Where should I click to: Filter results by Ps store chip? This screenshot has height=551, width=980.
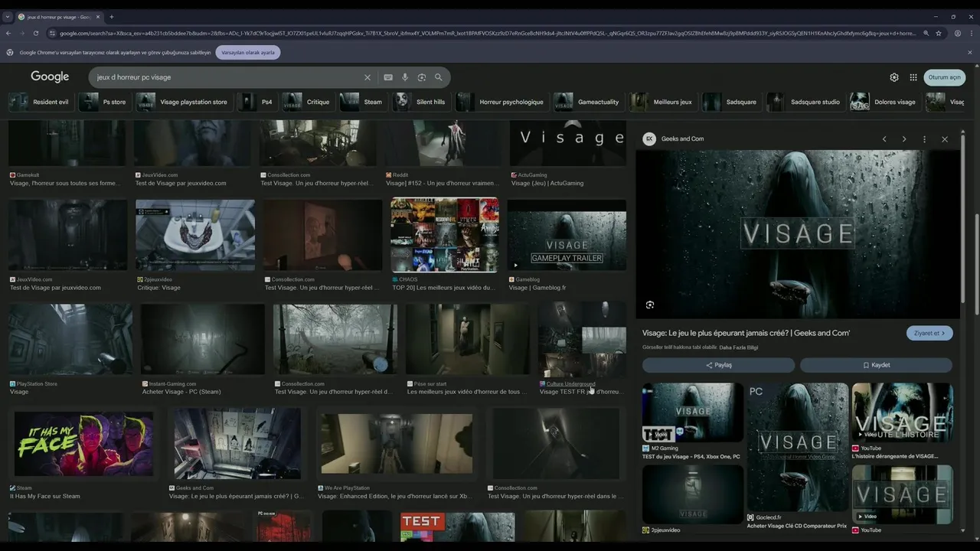pos(103,102)
